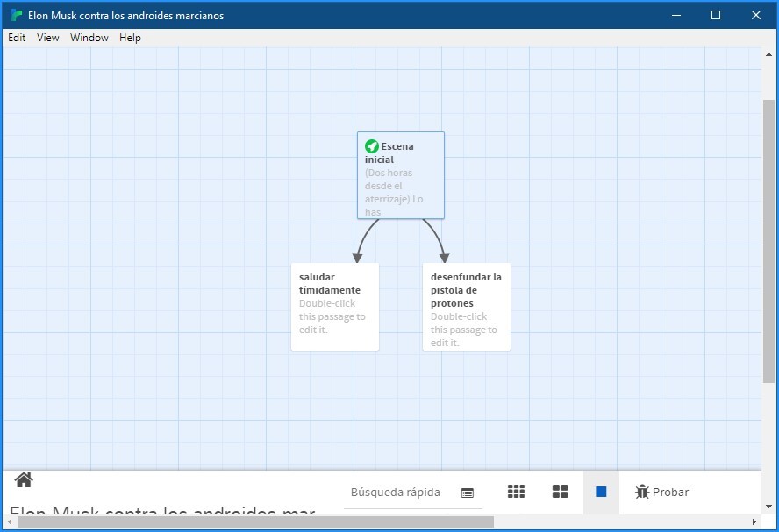This screenshot has height=532, width=779.
Task: Click the vertical scrollbar thumb
Action: point(768,241)
